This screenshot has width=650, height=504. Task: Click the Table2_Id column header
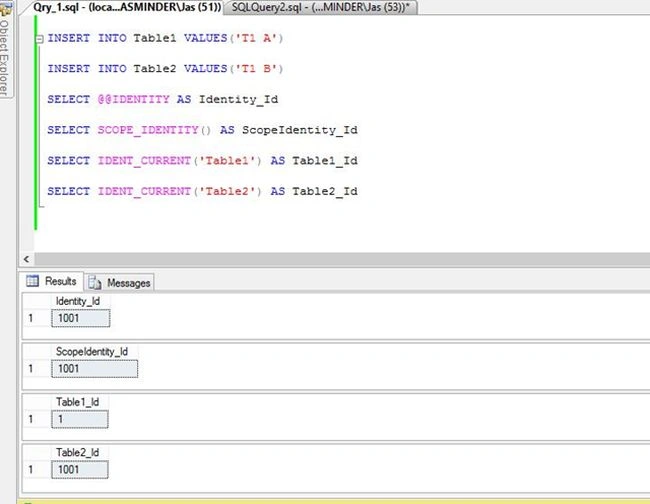80,453
